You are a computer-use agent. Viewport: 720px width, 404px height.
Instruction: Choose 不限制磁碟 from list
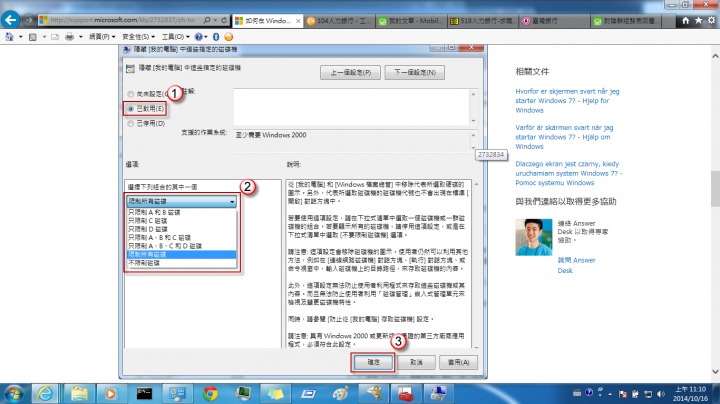pos(181,263)
